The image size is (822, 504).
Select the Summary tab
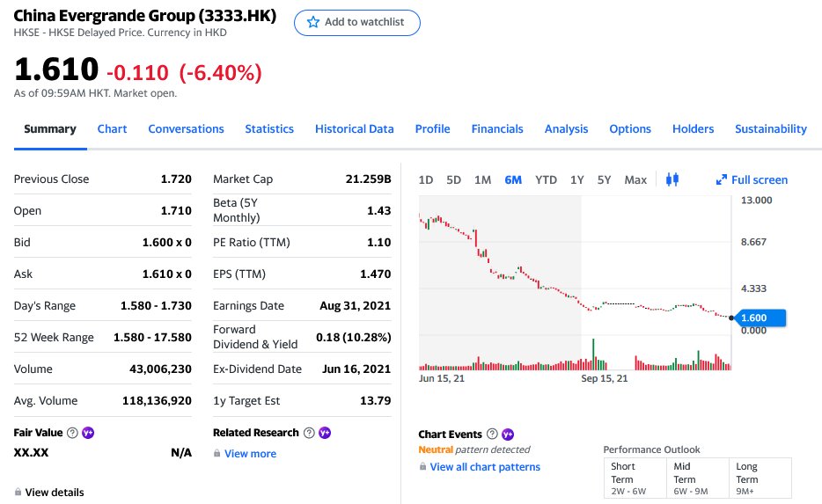(x=50, y=129)
